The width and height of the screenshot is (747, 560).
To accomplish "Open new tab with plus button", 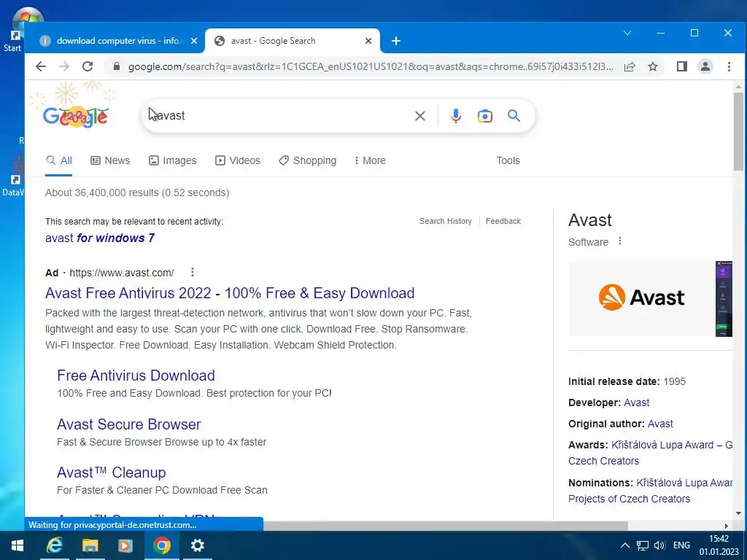I will click(396, 41).
